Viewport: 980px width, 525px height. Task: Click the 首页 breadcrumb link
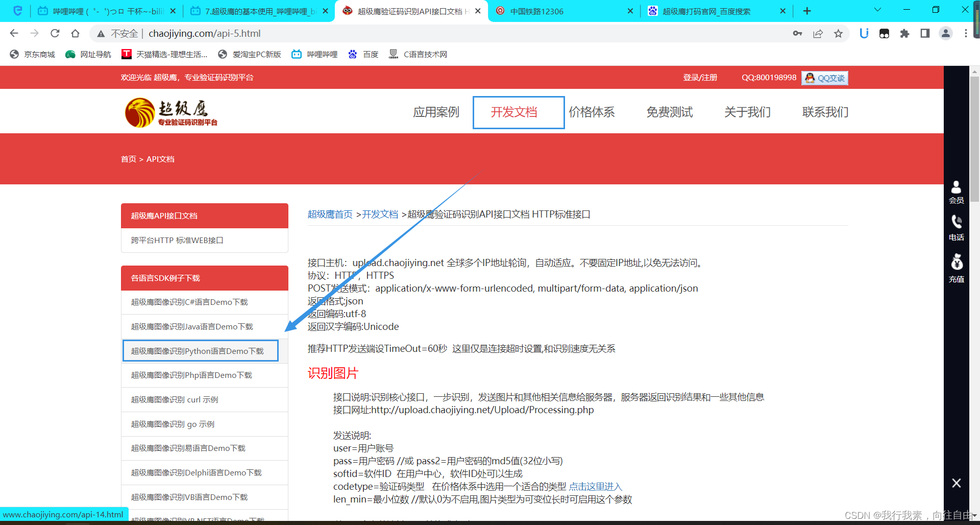pyautogui.click(x=129, y=159)
